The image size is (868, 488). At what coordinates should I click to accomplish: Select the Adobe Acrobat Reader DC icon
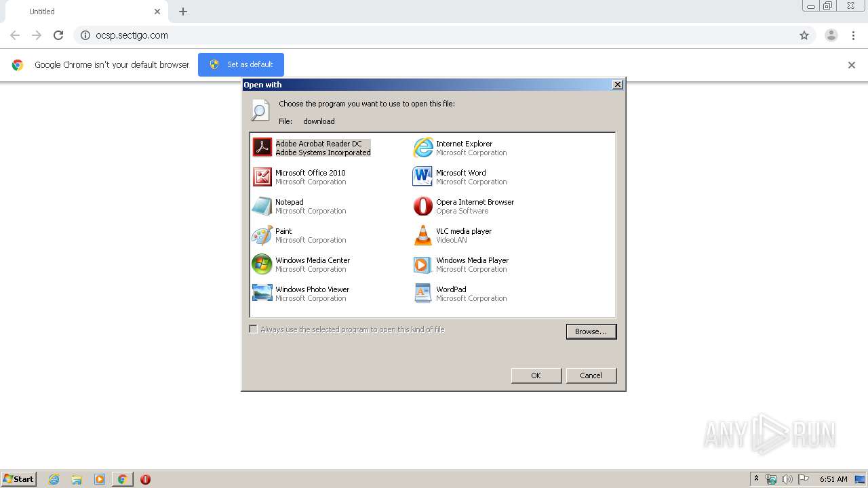point(262,147)
